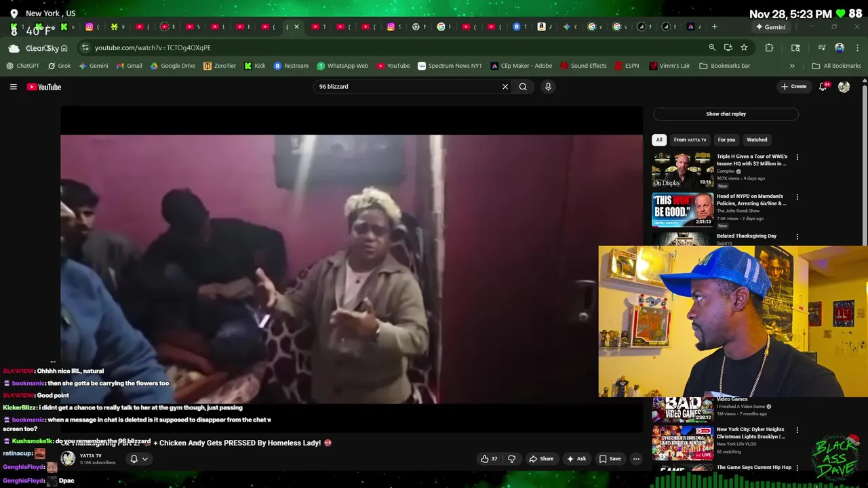This screenshot has width=868, height=488.
Task: Open the Kick bookmark
Action: [x=254, y=66]
